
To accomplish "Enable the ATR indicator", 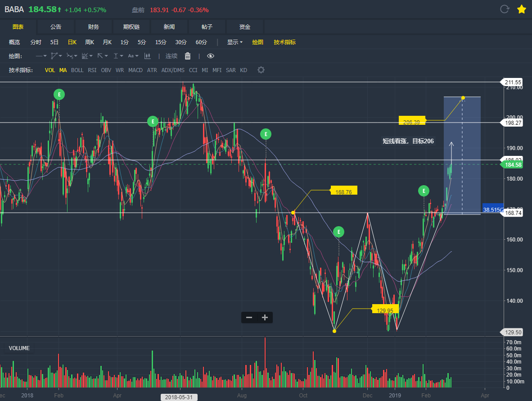I will coord(152,70).
